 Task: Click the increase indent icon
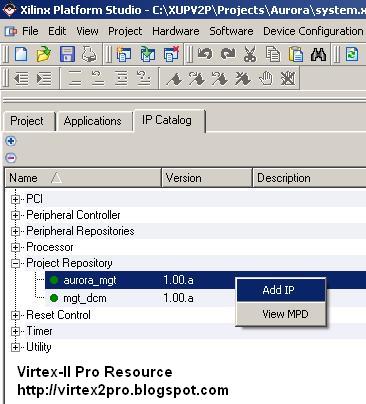pyautogui.click(x=44, y=79)
